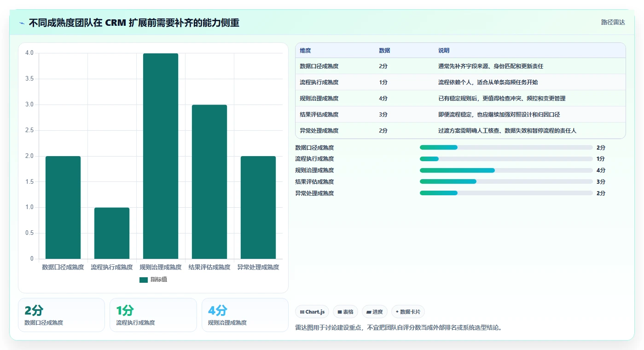This screenshot has height=350, width=644.
Task: Click the 表格 chip
Action: [345, 312]
